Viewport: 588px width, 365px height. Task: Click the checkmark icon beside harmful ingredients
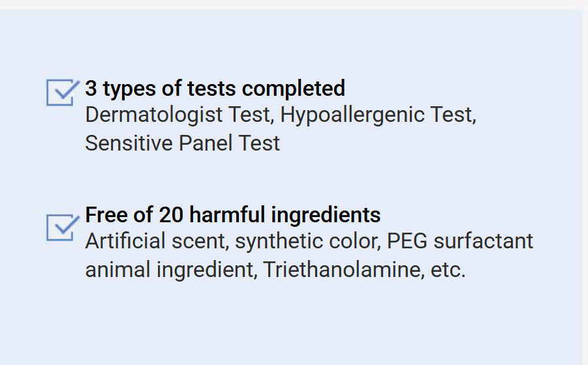(61, 227)
